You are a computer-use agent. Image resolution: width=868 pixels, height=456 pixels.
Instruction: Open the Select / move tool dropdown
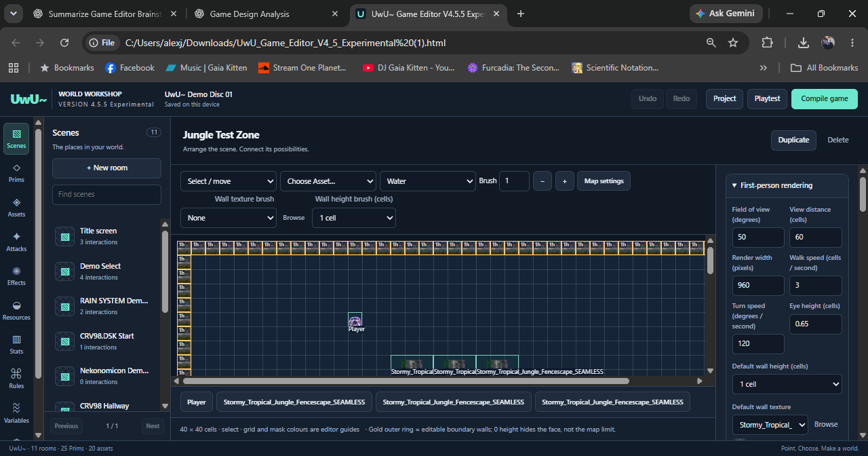(x=229, y=181)
